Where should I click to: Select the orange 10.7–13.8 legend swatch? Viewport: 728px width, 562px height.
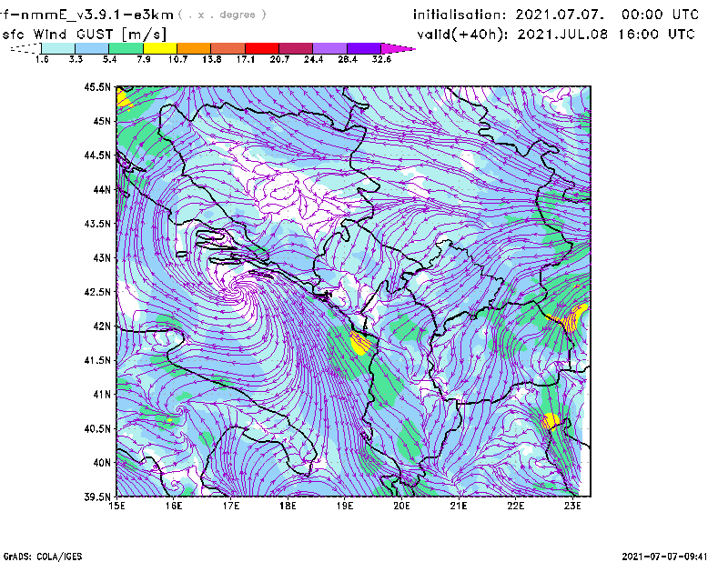click(x=194, y=48)
